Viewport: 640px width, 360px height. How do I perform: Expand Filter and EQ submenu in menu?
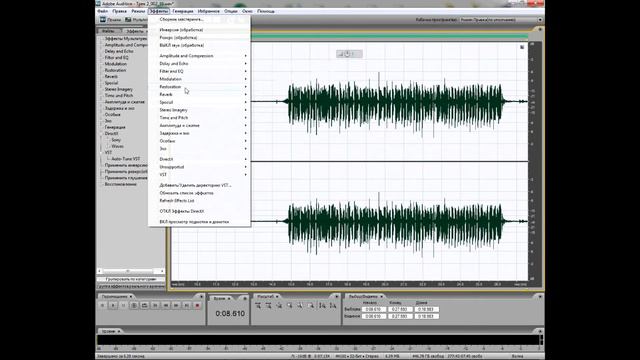pos(199,71)
